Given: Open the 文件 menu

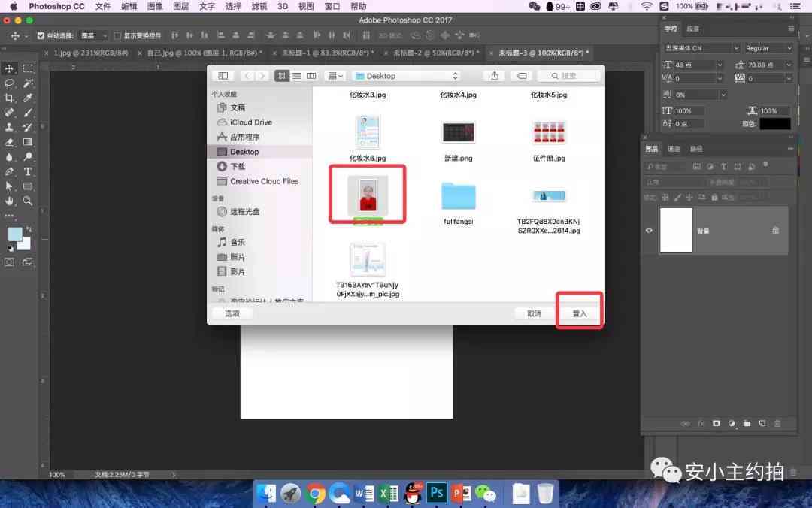Looking at the screenshot, I should tap(102, 6).
